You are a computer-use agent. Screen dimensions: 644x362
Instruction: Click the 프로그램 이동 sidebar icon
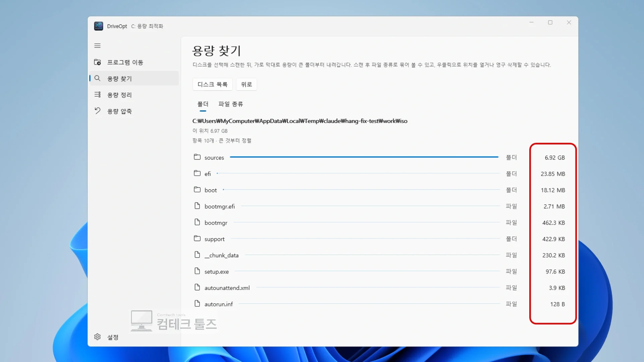point(97,62)
